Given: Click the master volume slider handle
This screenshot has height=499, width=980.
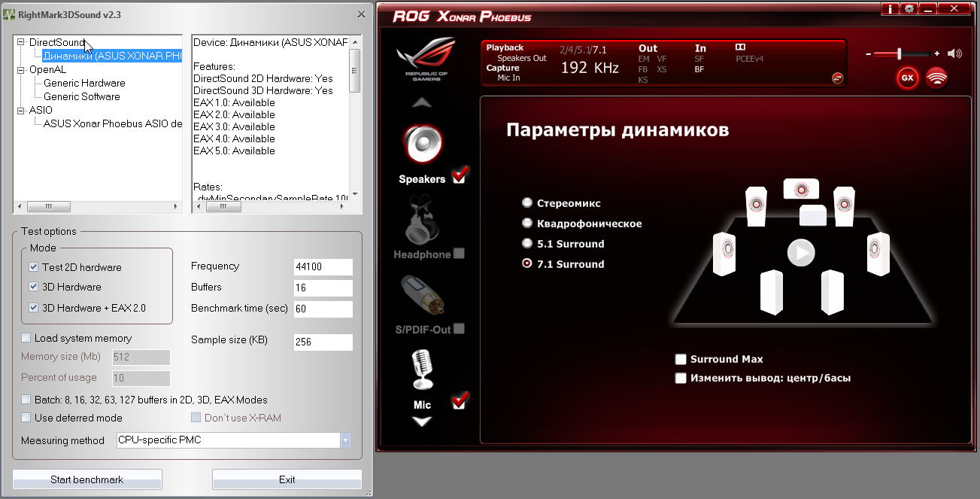Looking at the screenshot, I should point(899,53).
